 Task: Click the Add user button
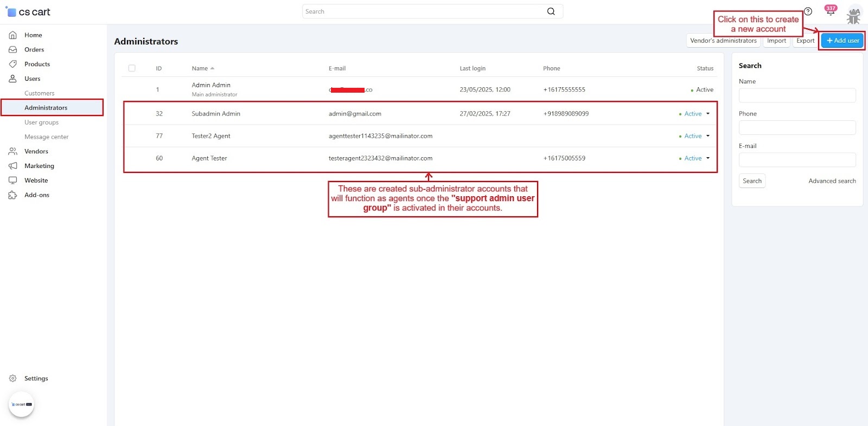[842, 41]
